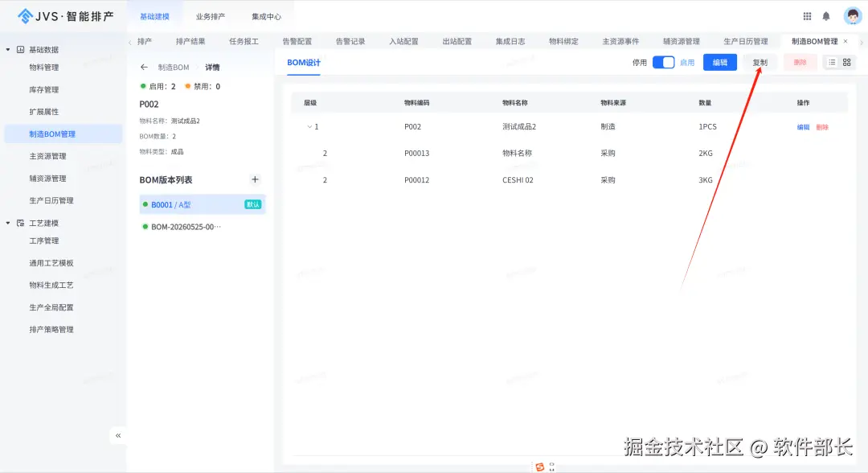The width and height of the screenshot is (868, 473).
Task: Switch to 入站配置 tab
Action: pyautogui.click(x=403, y=42)
